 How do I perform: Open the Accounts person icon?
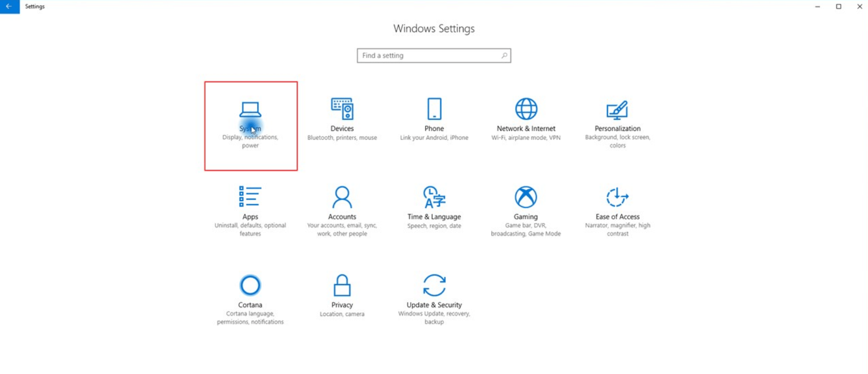[x=342, y=197]
